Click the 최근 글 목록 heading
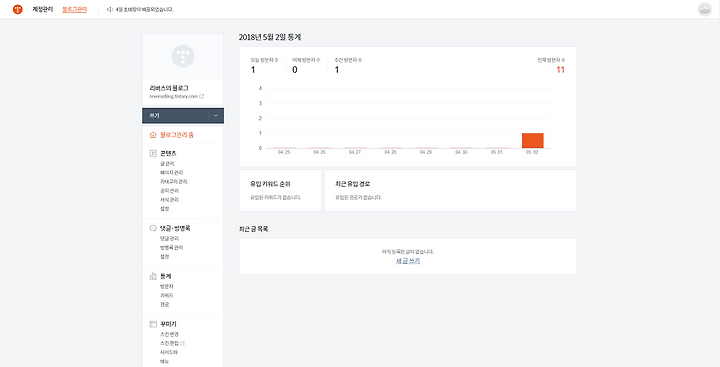The height and width of the screenshot is (367, 720). click(x=253, y=229)
